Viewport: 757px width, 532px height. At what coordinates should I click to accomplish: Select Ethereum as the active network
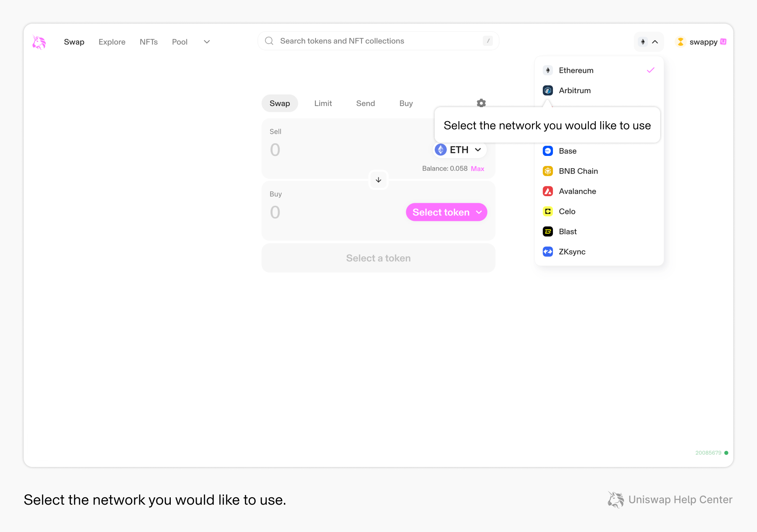(x=576, y=70)
